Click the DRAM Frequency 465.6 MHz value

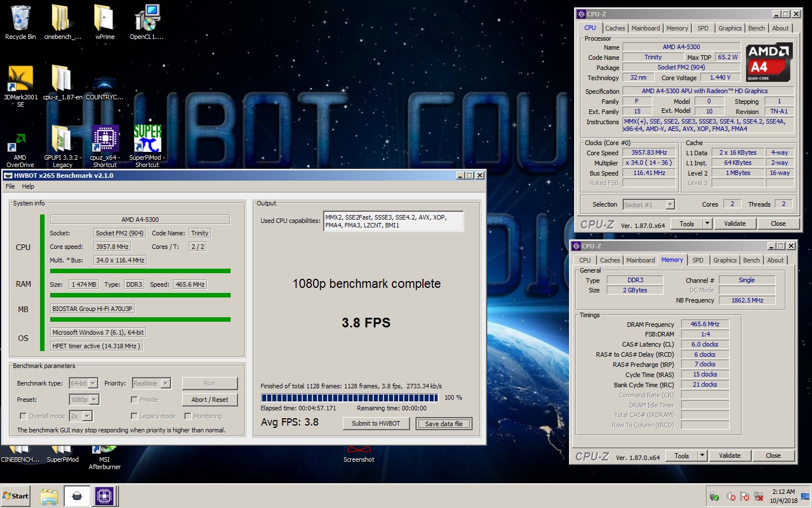click(705, 324)
